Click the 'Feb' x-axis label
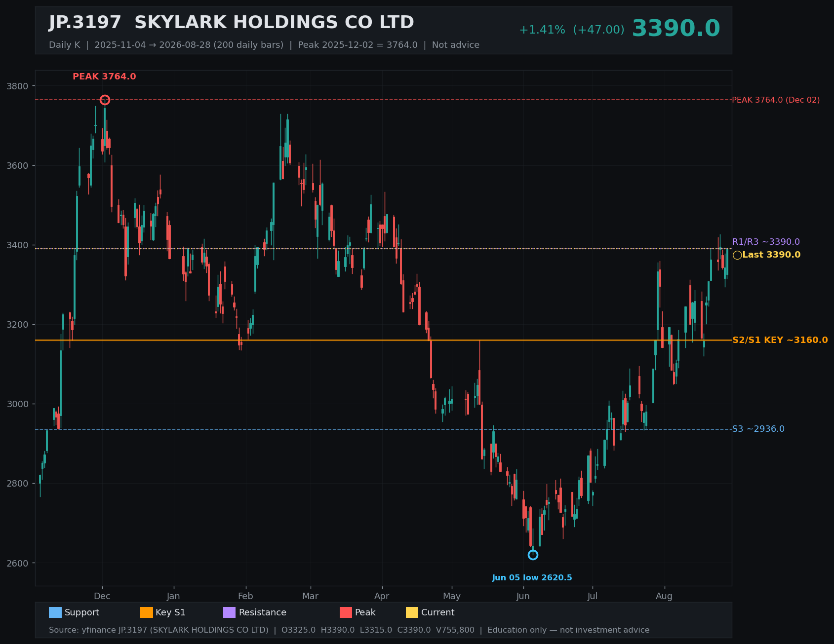This screenshot has width=834, height=644. point(245,596)
